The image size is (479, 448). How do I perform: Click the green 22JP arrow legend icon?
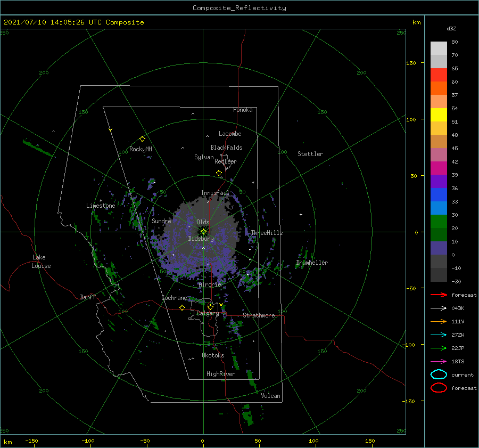(439, 348)
